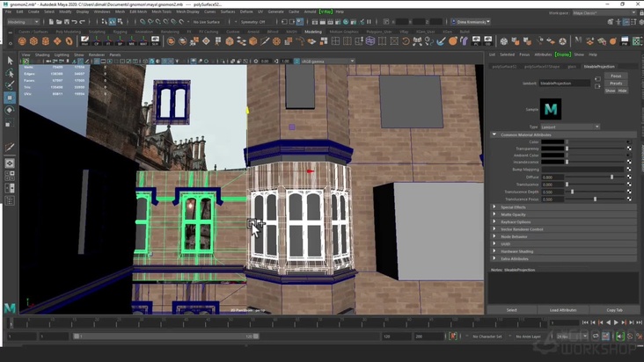Activate the Rotate tool in toolbox
644x362 pixels.
tap(10, 110)
